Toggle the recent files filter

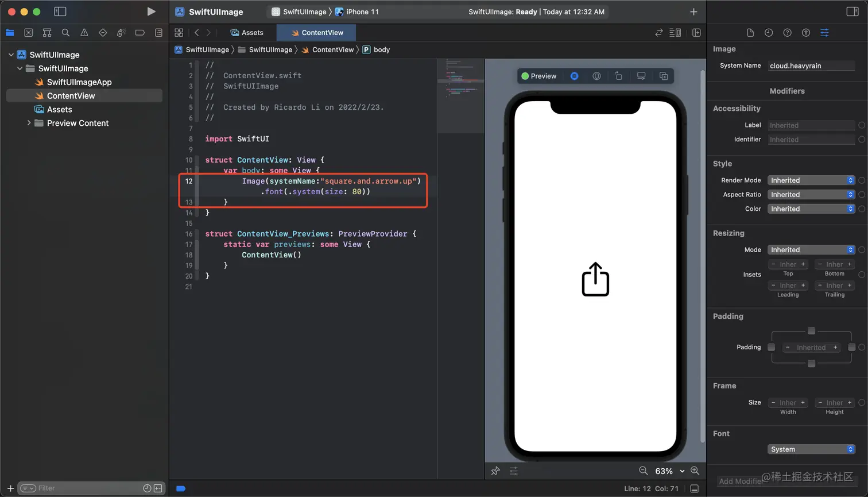(x=147, y=488)
